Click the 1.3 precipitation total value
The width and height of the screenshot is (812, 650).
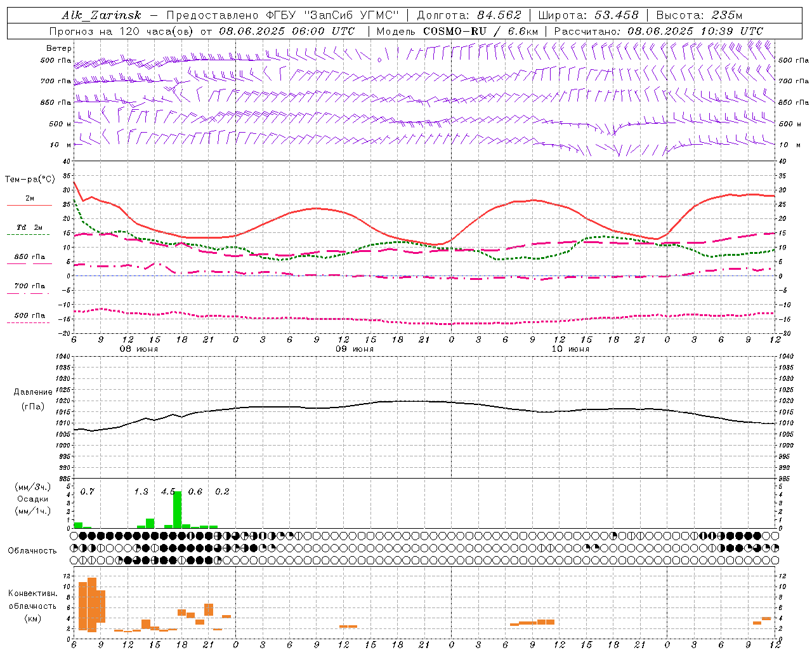141,491
